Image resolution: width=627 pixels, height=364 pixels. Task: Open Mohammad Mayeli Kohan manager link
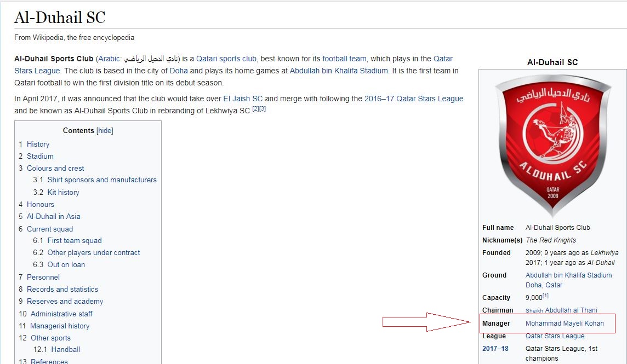pyautogui.click(x=565, y=323)
